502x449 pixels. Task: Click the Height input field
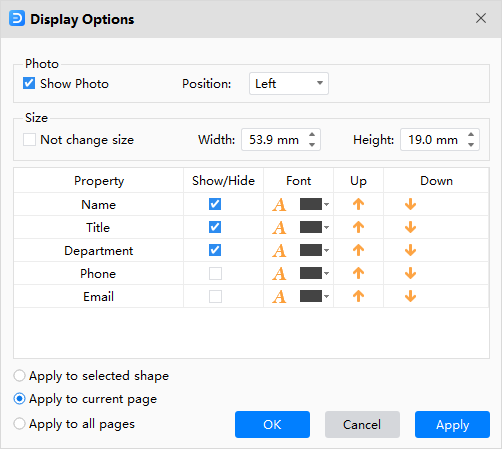pyautogui.click(x=433, y=140)
